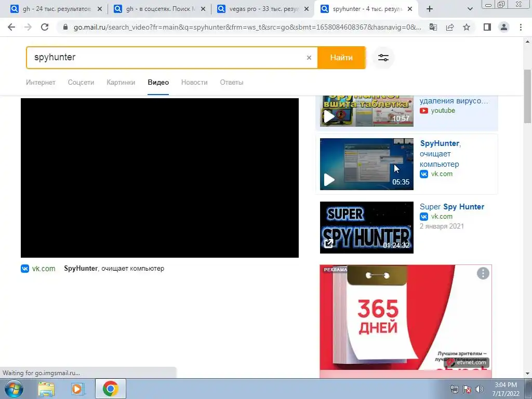Open the translate page icon
Viewport: 532px width, 399px height.
tap(433, 27)
